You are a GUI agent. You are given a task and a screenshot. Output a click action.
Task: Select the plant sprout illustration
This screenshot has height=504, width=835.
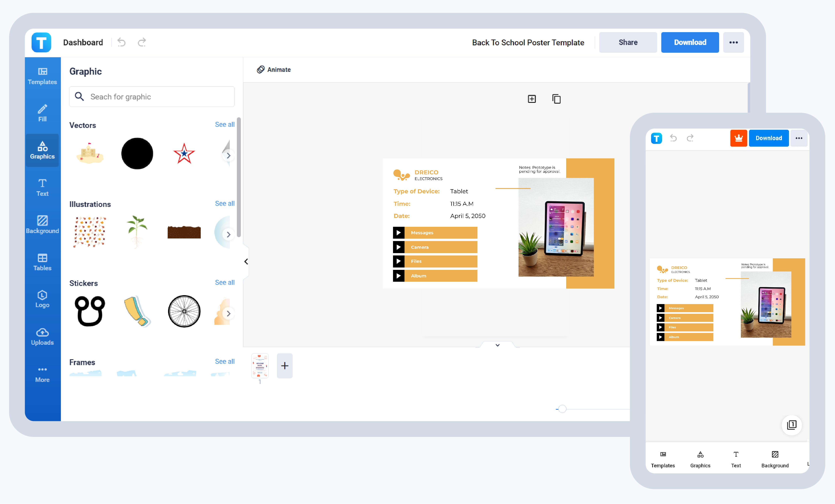click(137, 232)
